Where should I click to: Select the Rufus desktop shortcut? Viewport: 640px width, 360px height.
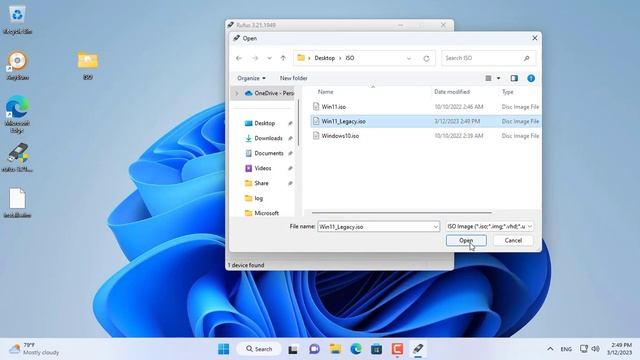[x=18, y=158]
